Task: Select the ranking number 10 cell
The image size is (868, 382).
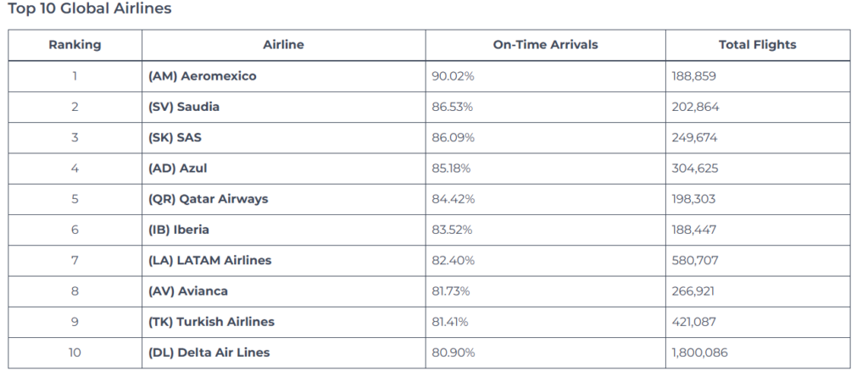Action: (x=75, y=352)
